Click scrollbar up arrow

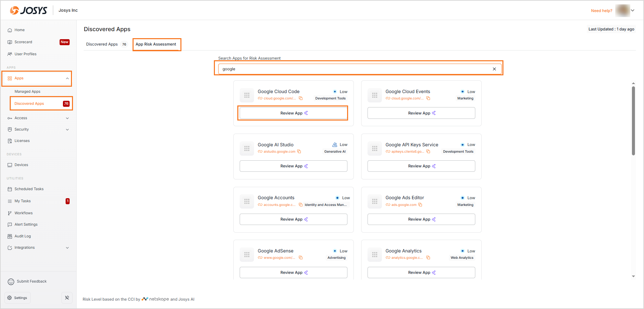[x=633, y=83]
